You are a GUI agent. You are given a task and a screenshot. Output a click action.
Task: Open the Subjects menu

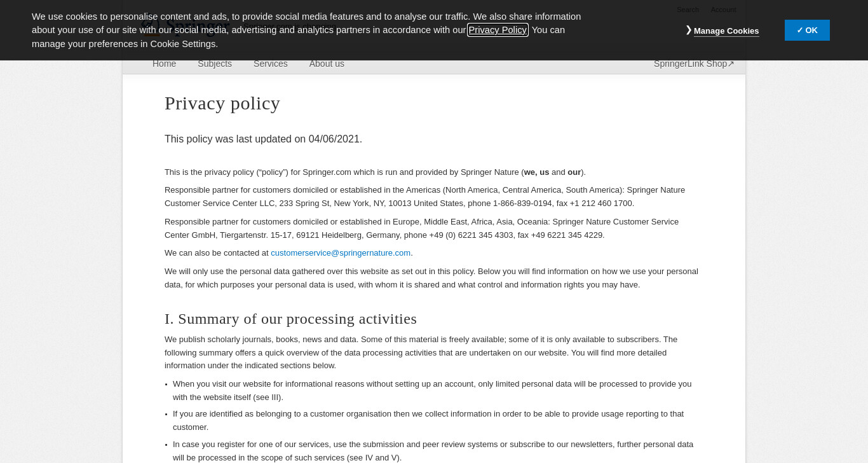coord(215,64)
